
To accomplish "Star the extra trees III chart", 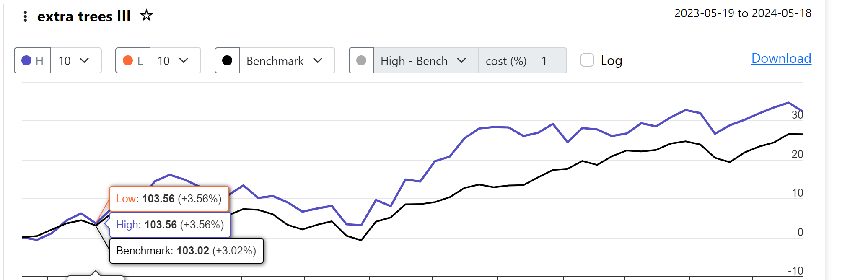I will coord(146,16).
